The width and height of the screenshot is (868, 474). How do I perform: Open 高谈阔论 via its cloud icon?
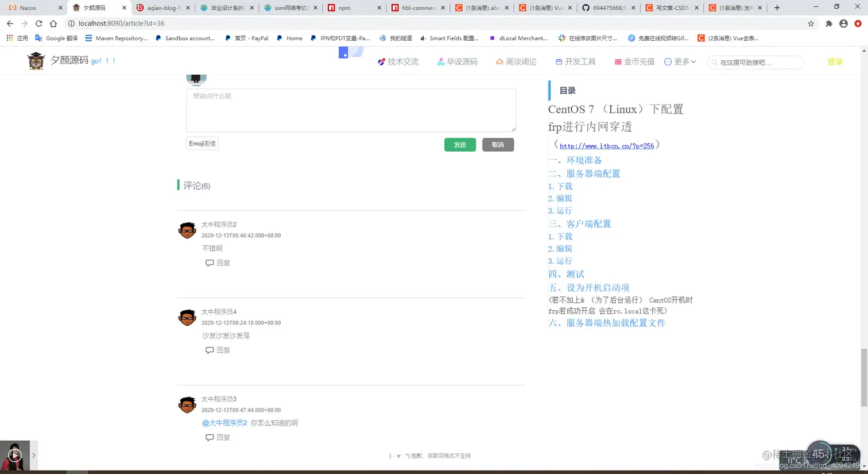pos(499,61)
